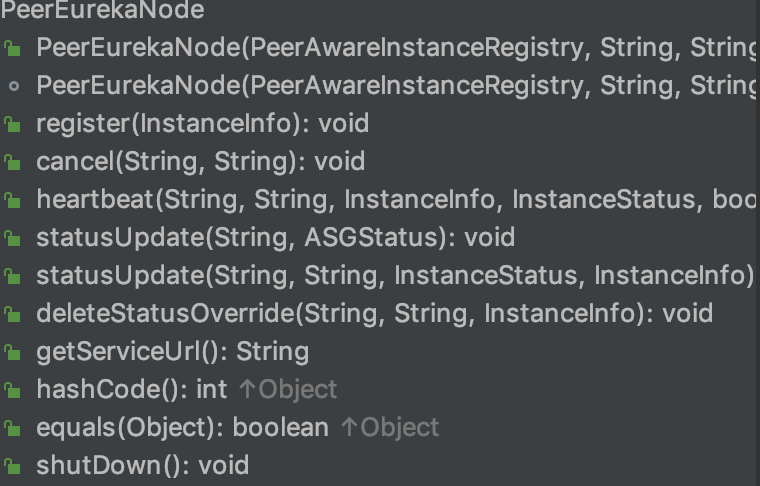This screenshot has width=760, height=486.
Task: Select register(InstanceInfo): void method
Action: click(x=202, y=124)
